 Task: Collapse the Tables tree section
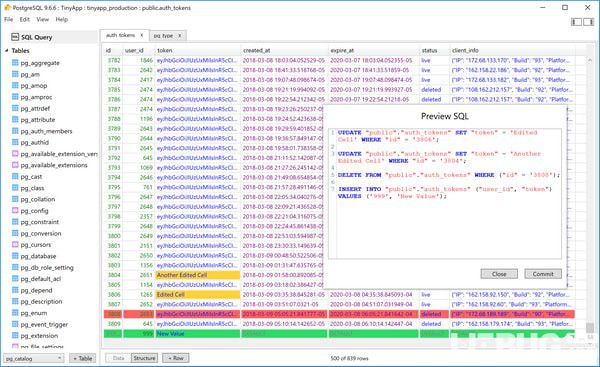(7, 51)
